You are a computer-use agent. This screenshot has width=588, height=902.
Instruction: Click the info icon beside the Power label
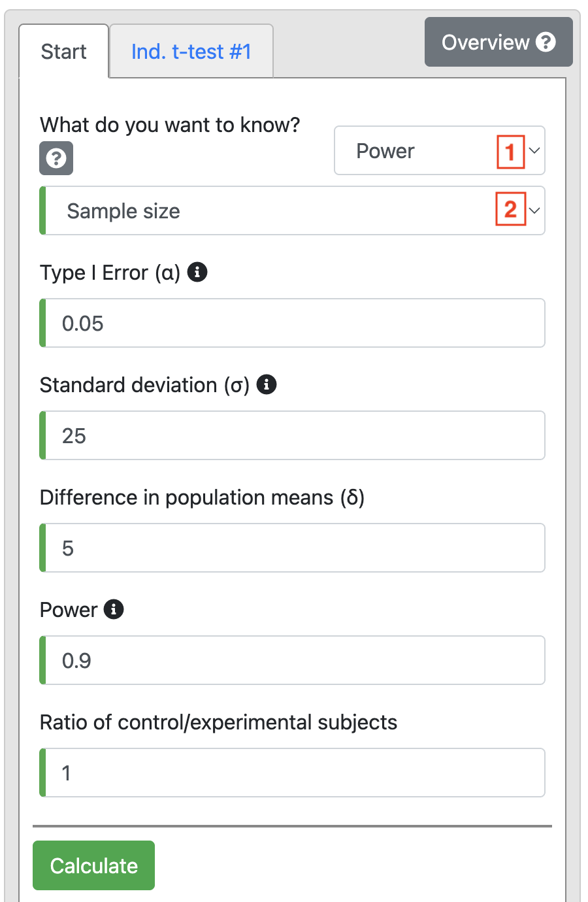pyautogui.click(x=114, y=609)
